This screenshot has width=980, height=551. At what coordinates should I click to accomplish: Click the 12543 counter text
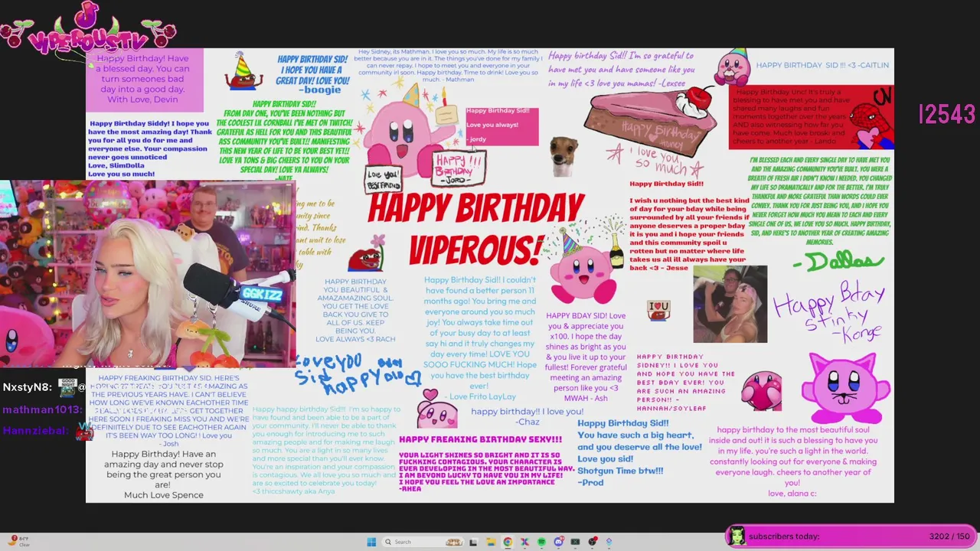947,115
